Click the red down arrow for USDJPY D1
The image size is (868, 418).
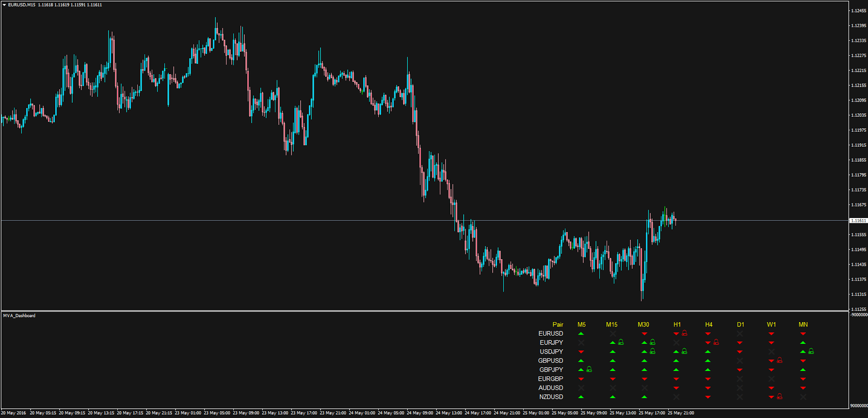(x=739, y=352)
